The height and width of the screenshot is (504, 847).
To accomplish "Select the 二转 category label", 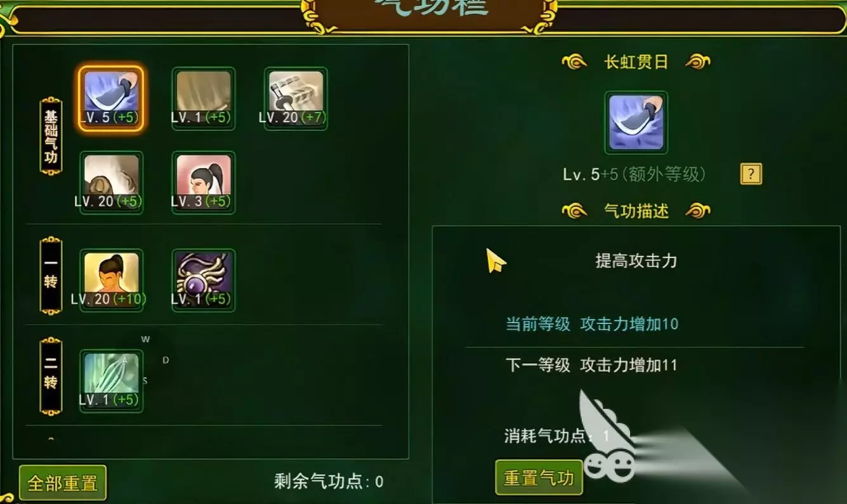I will 51,376.
